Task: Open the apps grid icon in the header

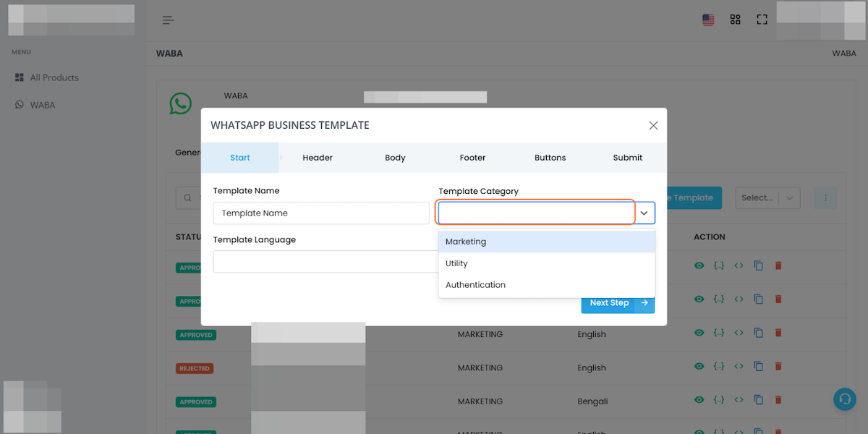Action: (735, 20)
